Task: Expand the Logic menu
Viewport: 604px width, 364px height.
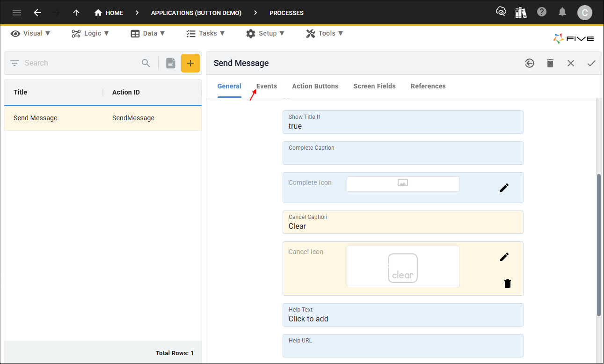Action: [90, 33]
